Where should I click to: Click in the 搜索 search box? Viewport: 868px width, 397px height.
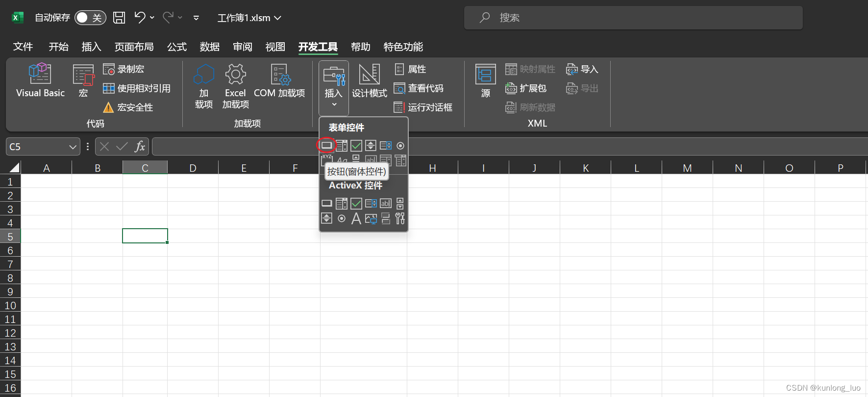[633, 18]
